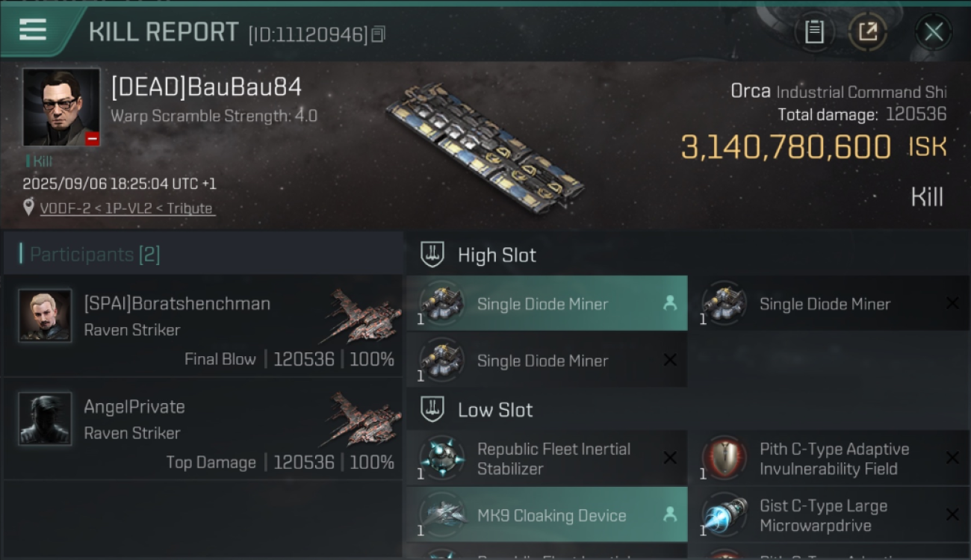Collapse the Low Slot section

[x=433, y=409]
